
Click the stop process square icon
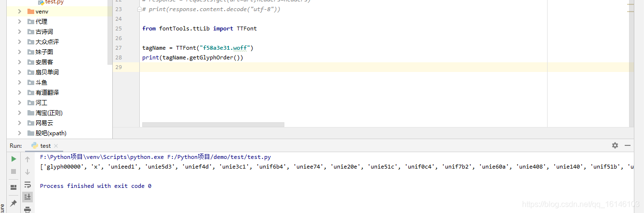pyautogui.click(x=13, y=171)
